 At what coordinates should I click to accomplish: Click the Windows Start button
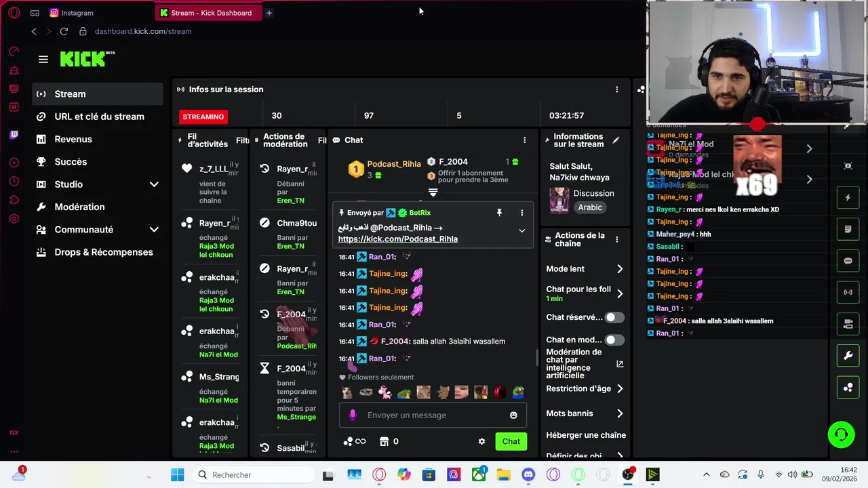click(177, 475)
